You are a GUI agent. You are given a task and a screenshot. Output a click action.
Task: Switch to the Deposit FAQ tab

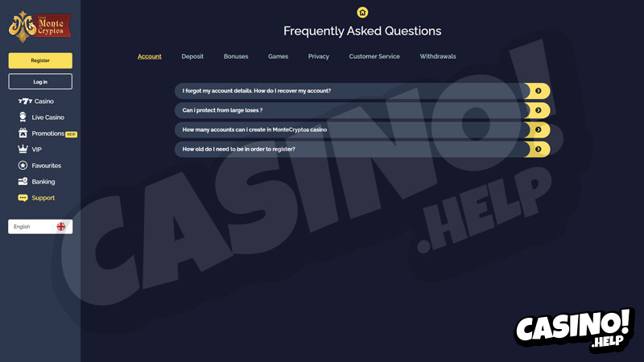point(192,56)
